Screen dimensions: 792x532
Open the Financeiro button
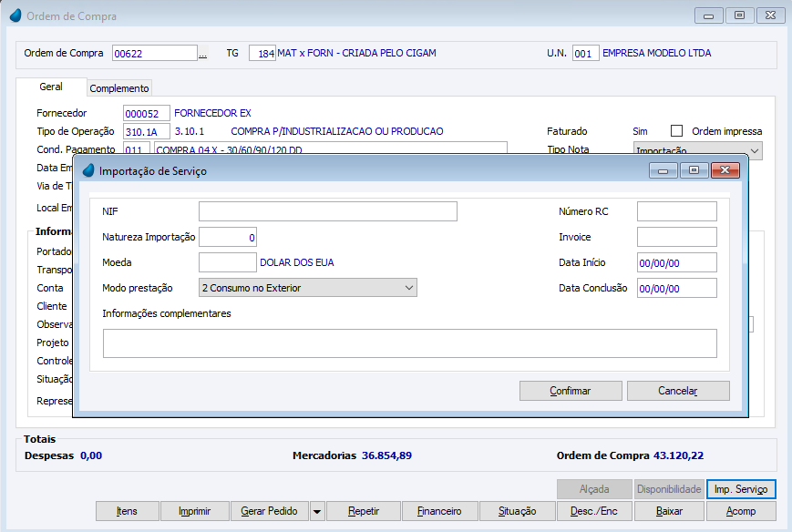click(439, 511)
